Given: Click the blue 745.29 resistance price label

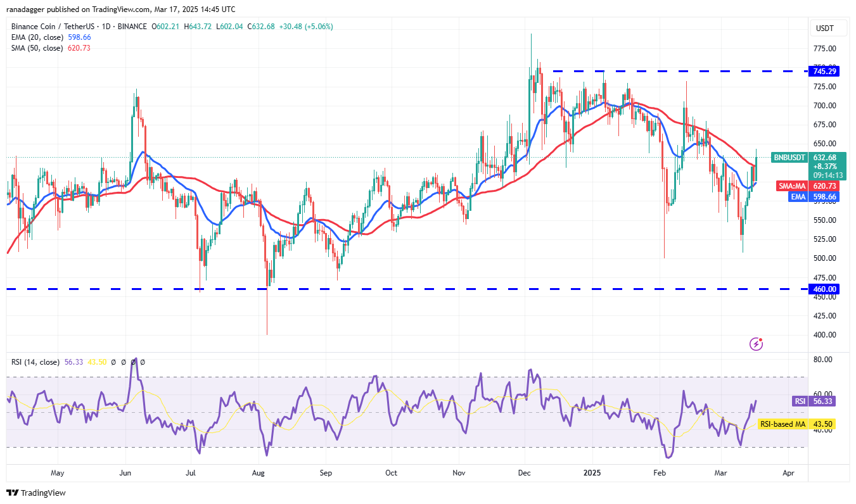Looking at the screenshot, I should pyautogui.click(x=824, y=71).
